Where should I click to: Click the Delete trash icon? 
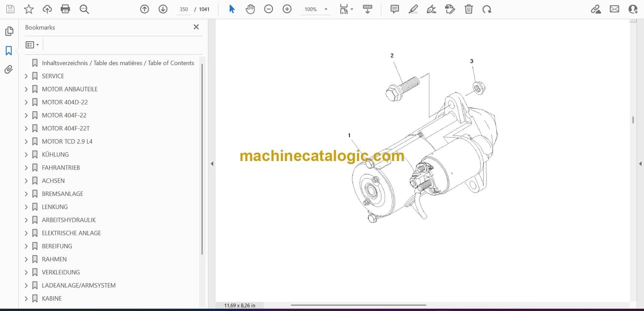(x=469, y=9)
